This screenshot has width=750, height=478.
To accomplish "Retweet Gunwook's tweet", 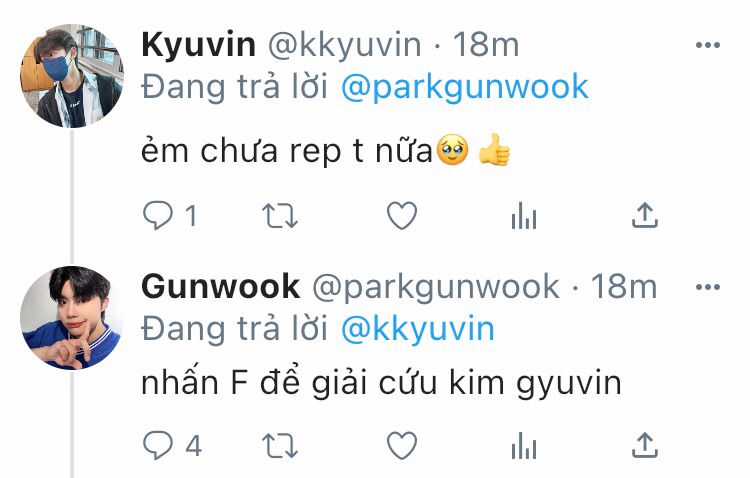I will tap(280, 445).
